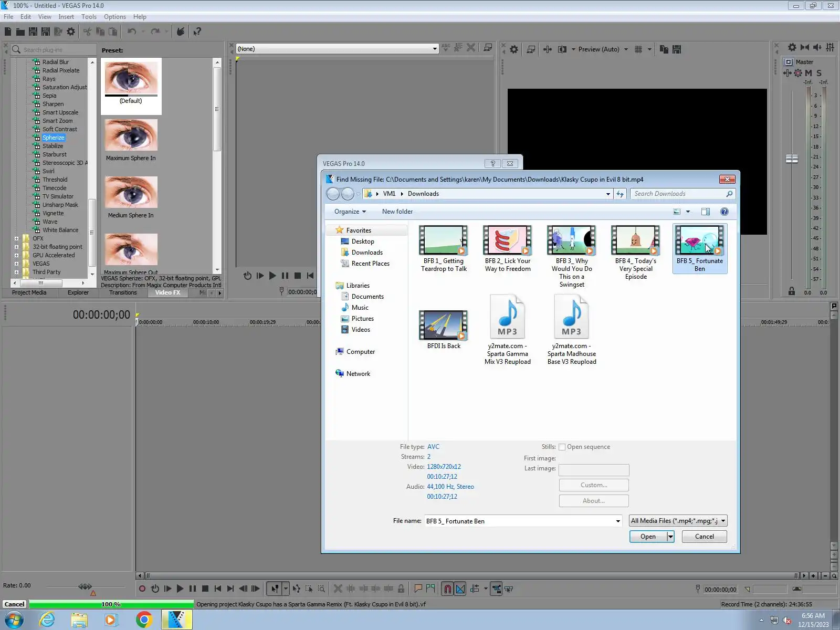Stop playback in timeline transport bar
The width and height of the screenshot is (840, 630).
[x=205, y=589]
